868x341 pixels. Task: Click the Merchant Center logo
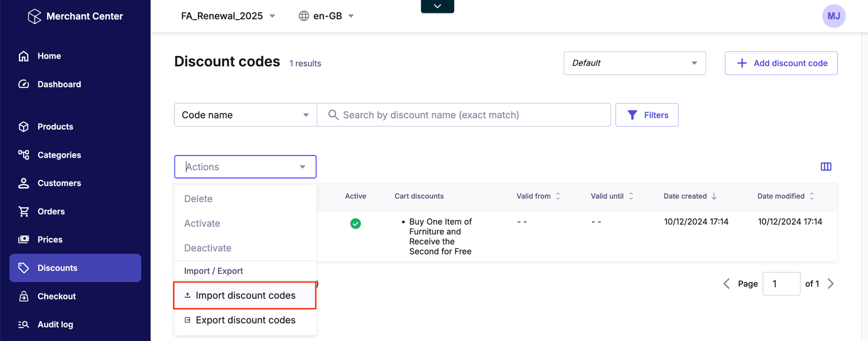tap(74, 16)
